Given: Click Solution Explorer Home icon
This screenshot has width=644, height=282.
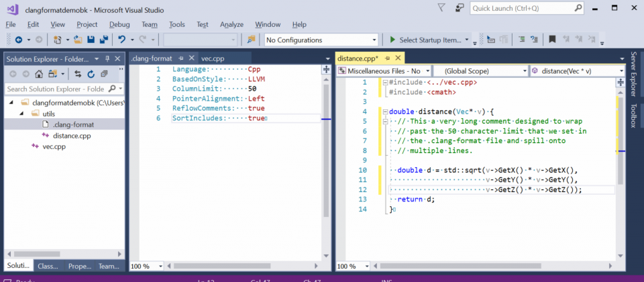Looking at the screenshot, I should pos(39,74).
